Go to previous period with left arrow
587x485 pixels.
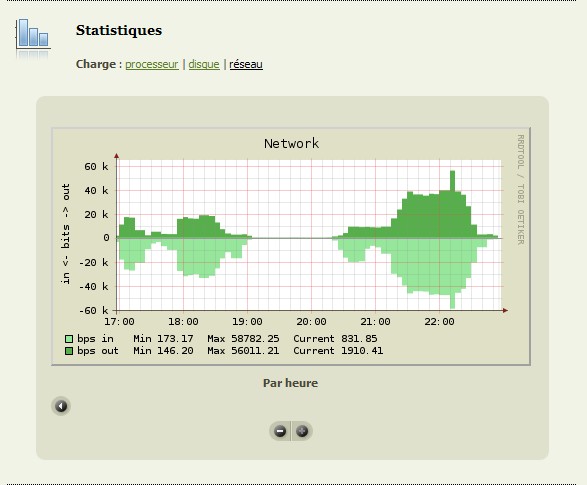pyautogui.click(x=61, y=406)
